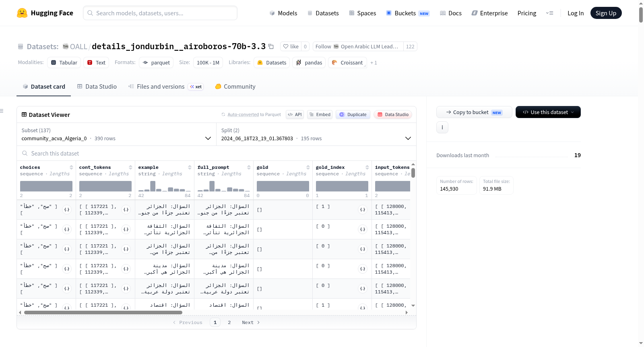
Task: Sort by the choices column
Action: click(x=71, y=167)
